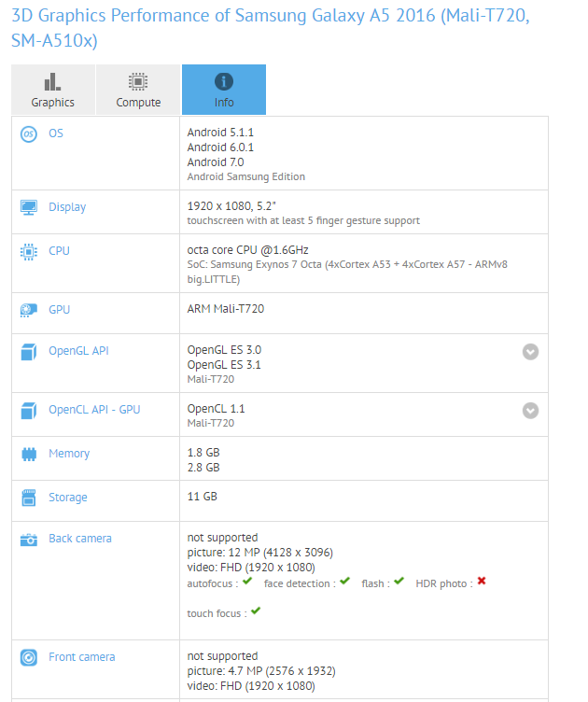Click the OS row icon
The height and width of the screenshot is (702, 588).
29,133
